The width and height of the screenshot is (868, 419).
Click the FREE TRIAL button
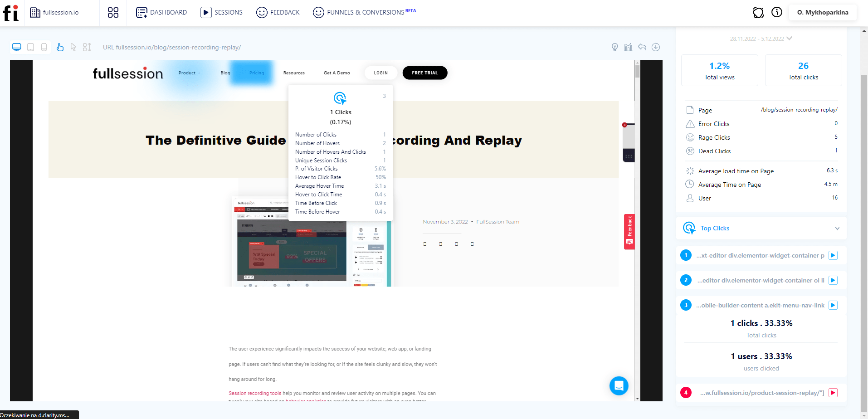coord(425,73)
